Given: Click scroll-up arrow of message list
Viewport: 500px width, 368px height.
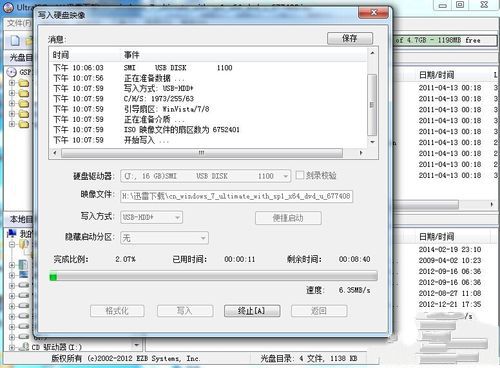Looking at the screenshot, I should coord(373,53).
